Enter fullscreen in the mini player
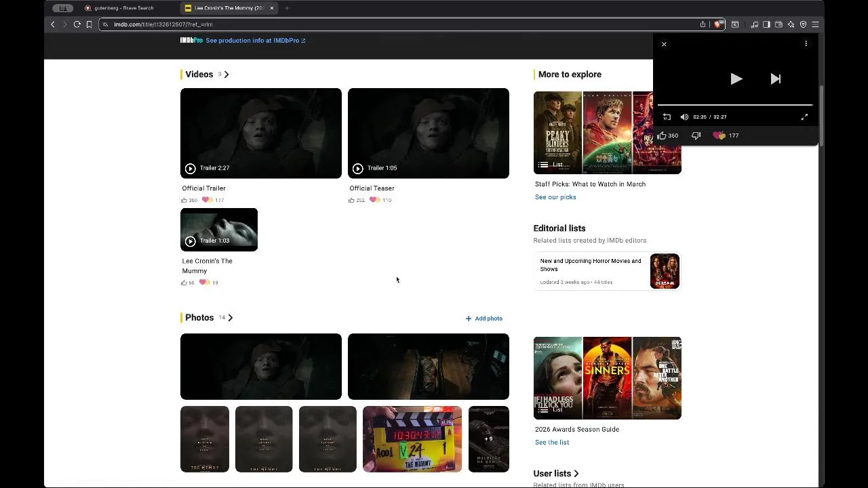This screenshot has height=488, width=868. 804,117
